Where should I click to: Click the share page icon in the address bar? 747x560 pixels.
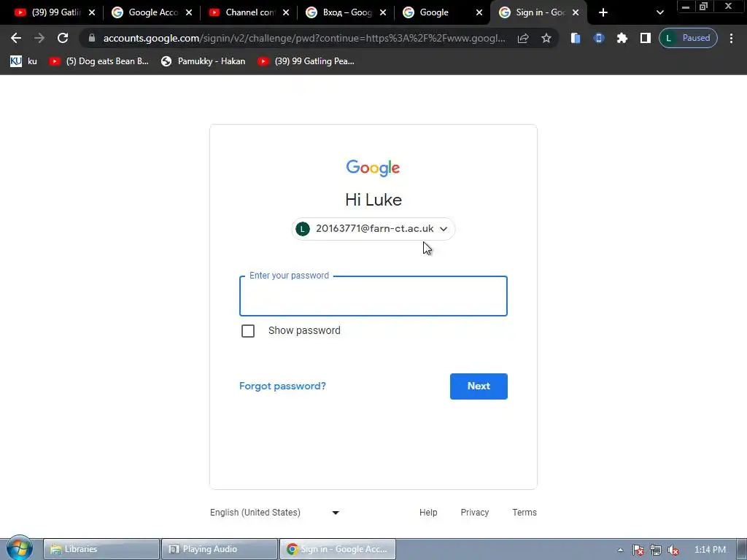523,38
